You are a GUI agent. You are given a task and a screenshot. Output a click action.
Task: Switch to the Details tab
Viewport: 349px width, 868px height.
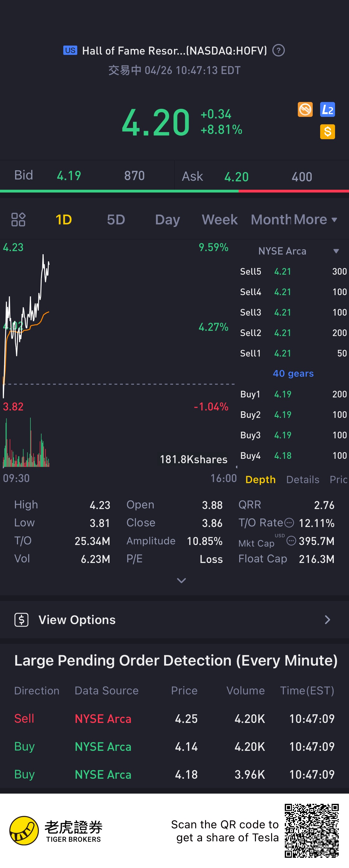[302, 479]
